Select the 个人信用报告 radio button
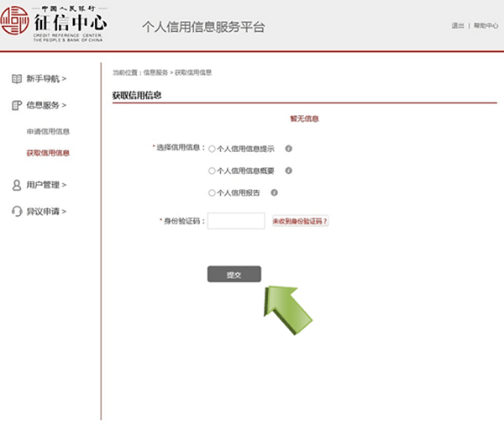The width and height of the screenshot is (504, 426). 212,193
